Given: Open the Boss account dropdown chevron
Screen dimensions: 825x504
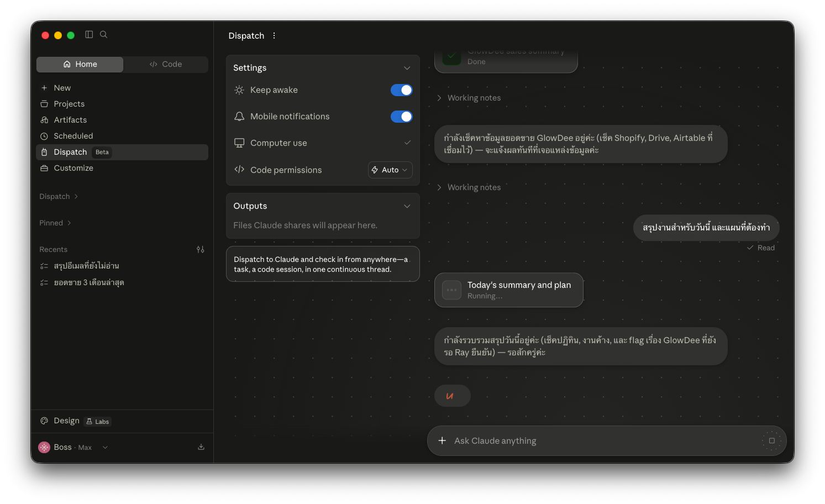Looking at the screenshot, I should [x=105, y=447].
